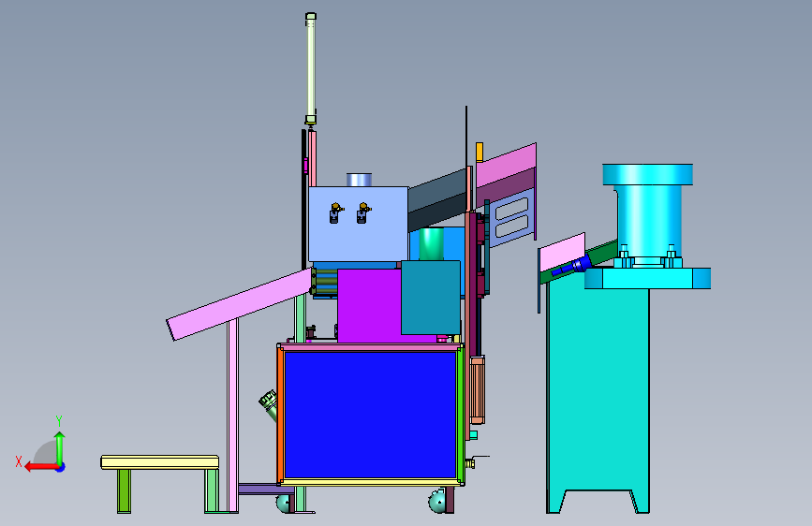Select the small yellow block near top
812x526 pixels.
coord(480,152)
